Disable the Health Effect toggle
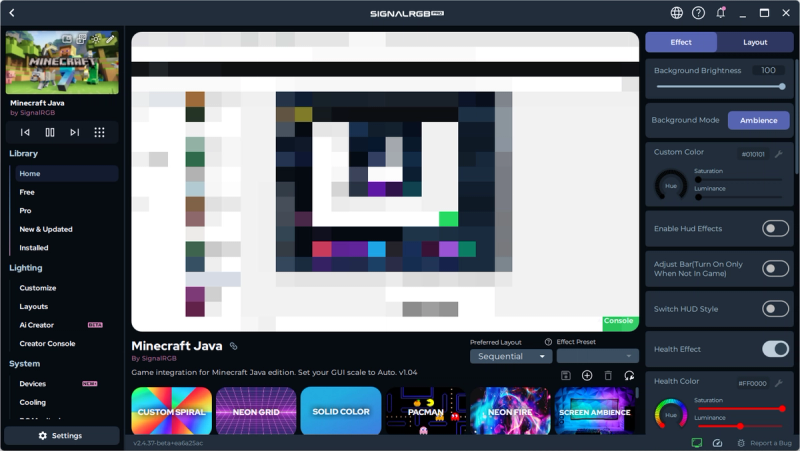Screen dimensions: 800x451 pyautogui.click(x=775, y=349)
